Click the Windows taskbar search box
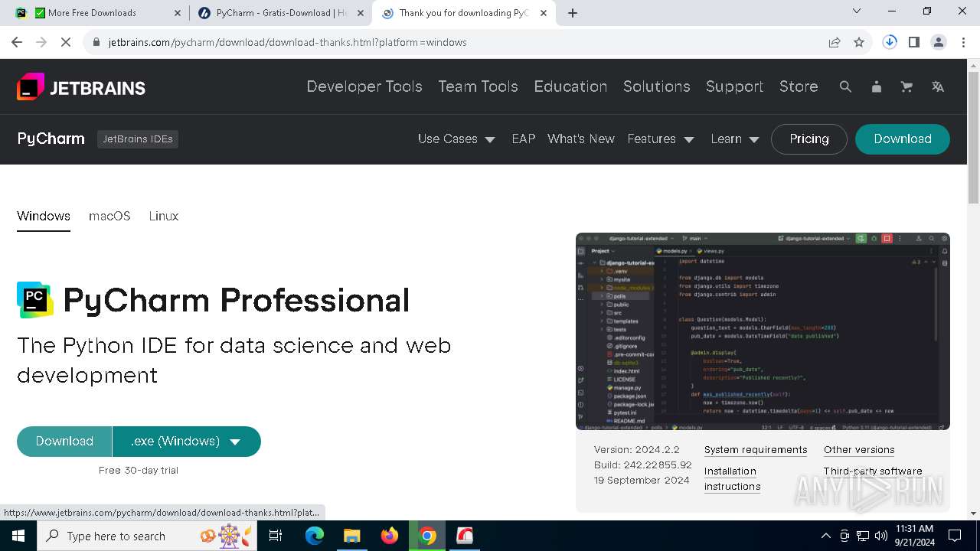980x551 pixels. pos(149,536)
